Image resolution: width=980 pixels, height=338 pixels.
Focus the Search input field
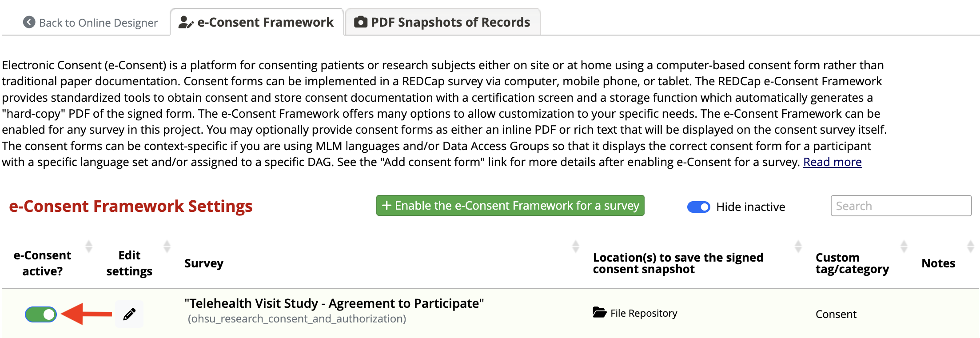coord(901,206)
